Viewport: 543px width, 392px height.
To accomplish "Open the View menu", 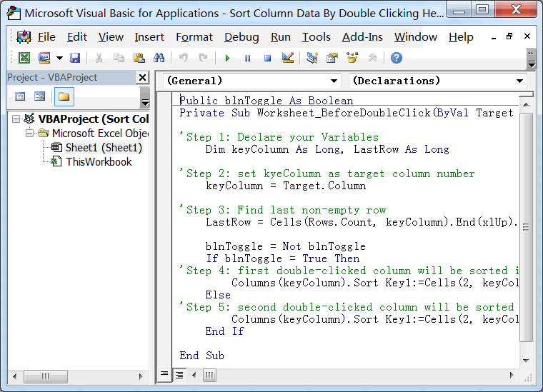I will pos(111,37).
